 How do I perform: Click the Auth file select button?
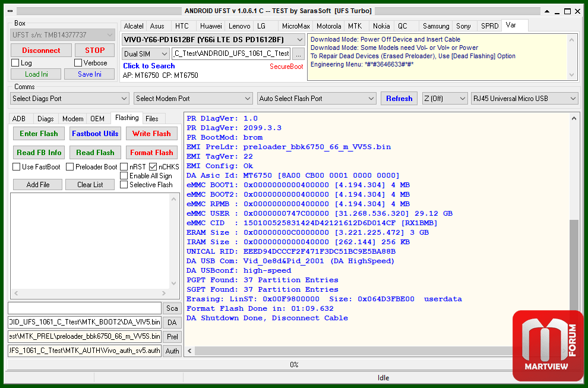click(172, 351)
